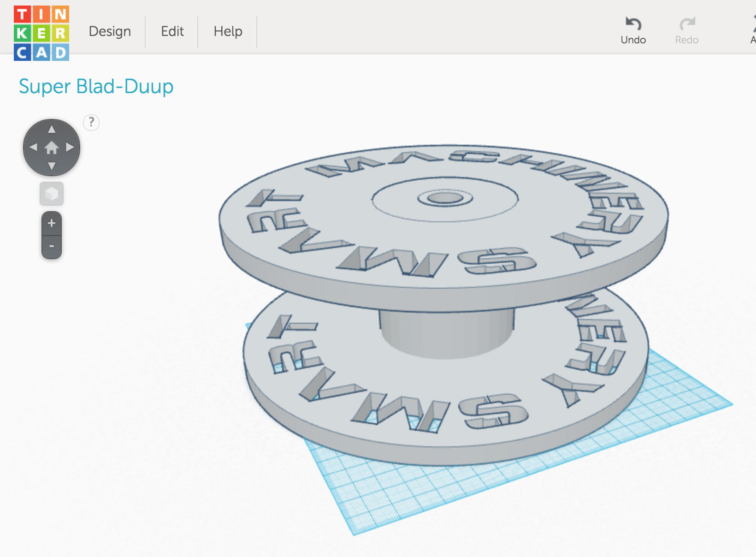Viewport: 756px width, 557px height.
Task: Rename the Super Blad-Duup project title
Action: pyautogui.click(x=96, y=87)
